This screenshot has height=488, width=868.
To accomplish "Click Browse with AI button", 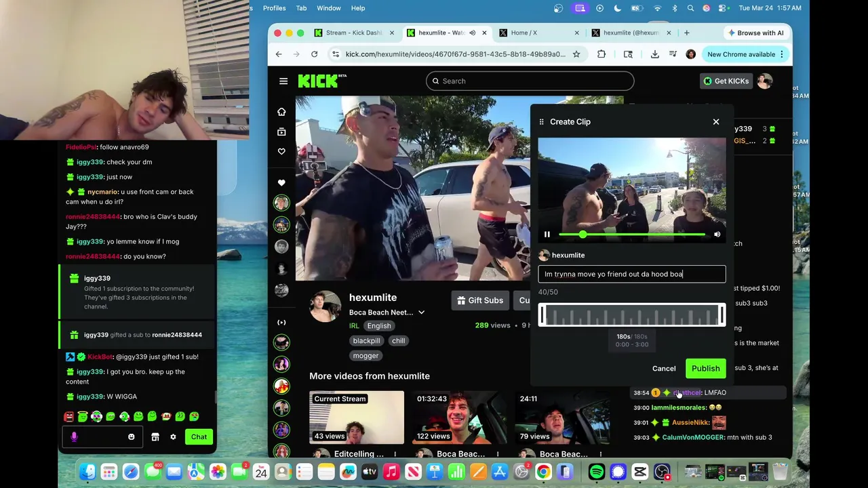I will [755, 33].
